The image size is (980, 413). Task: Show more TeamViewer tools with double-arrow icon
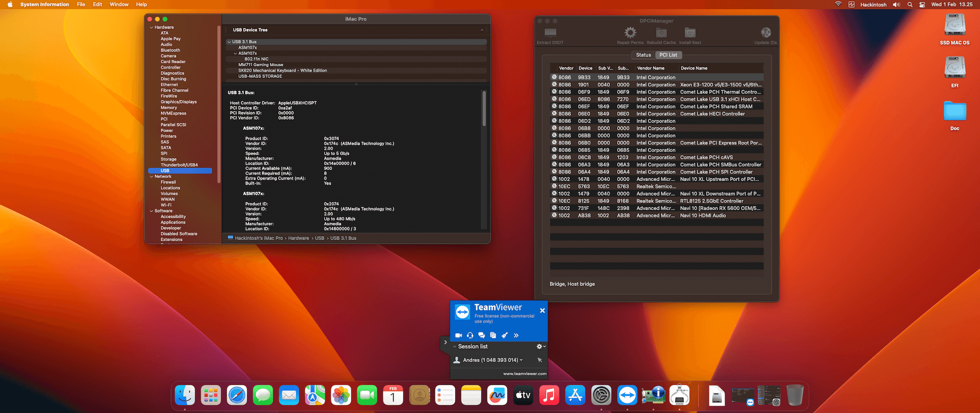pyautogui.click(x=516, y=335)
